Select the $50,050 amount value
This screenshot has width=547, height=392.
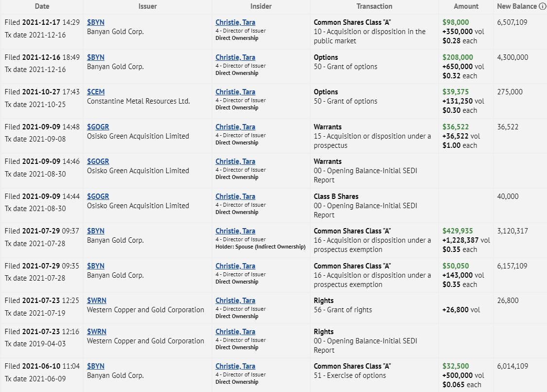point(456,266)
